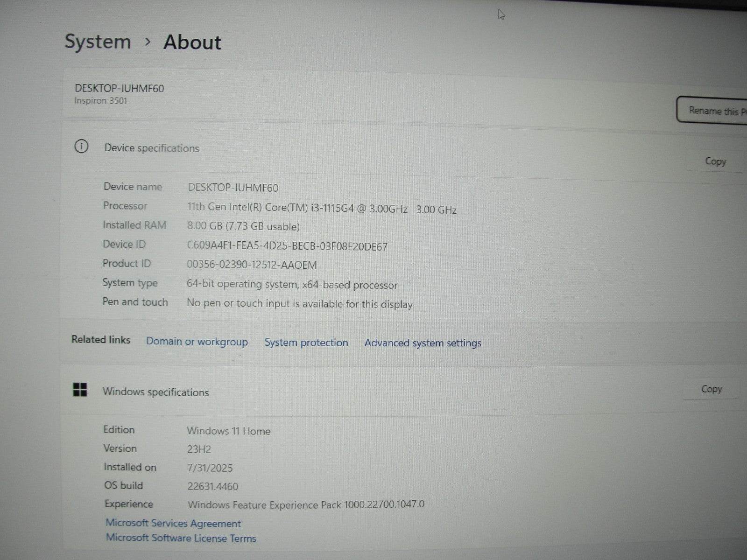Select the About breadcrumb label
Viewport: 747px width, 560px height.
192,42
